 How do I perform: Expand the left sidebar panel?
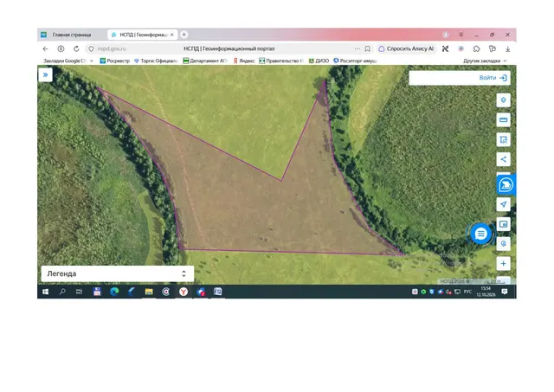tap(45, 75)
